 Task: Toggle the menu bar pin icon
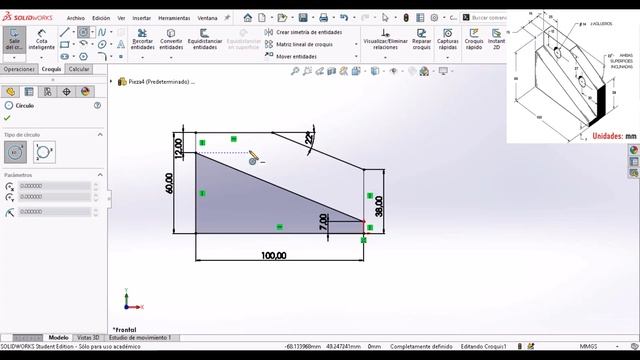(227, 18)
